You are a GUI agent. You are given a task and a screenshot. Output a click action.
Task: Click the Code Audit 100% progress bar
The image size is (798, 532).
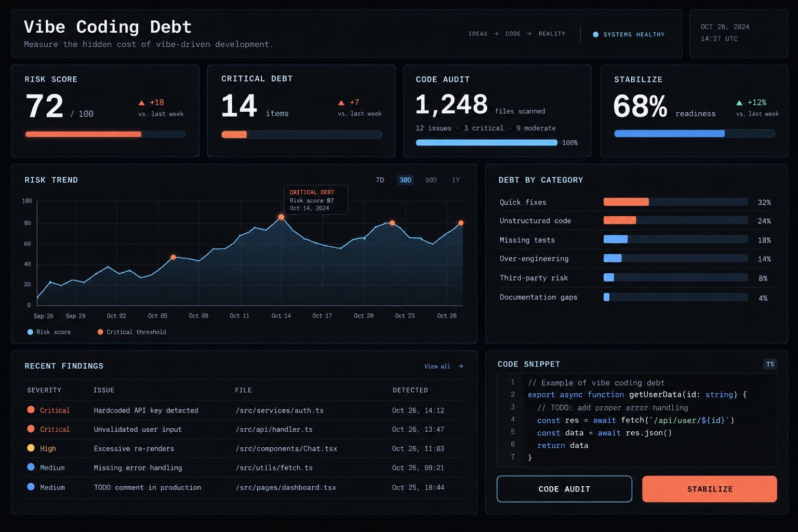point(487,143)
